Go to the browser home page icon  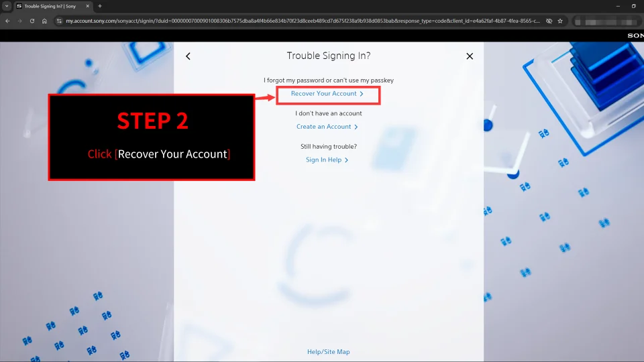click(x=44, y=21)
